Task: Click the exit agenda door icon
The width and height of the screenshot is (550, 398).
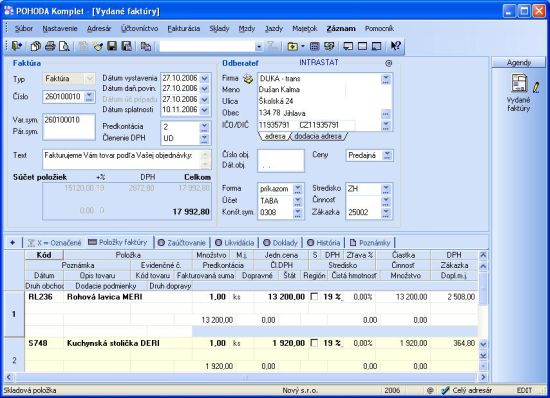Action: tap(16, 46)
